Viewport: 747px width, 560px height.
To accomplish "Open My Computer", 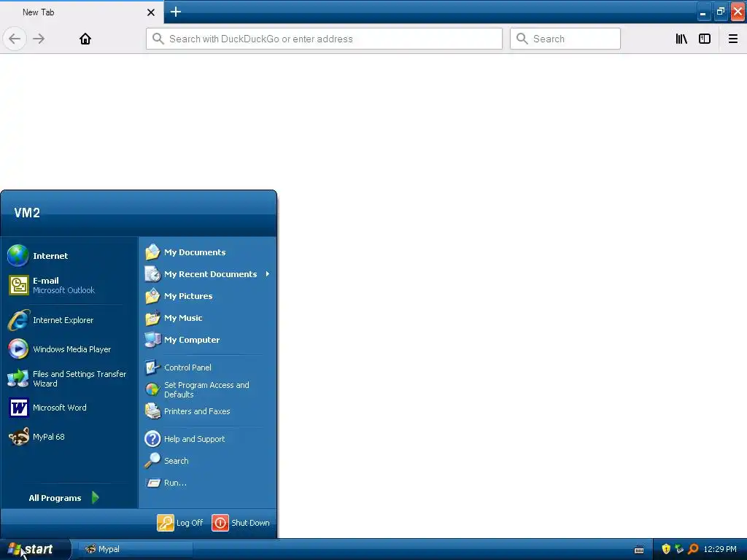I will coord(208,340).
